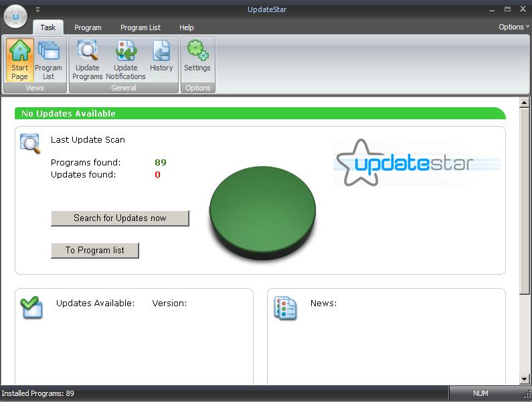Screen dimensions: 532x402
Task: Expand the Options dropdown in the ribbon
Action: [513, 27]
